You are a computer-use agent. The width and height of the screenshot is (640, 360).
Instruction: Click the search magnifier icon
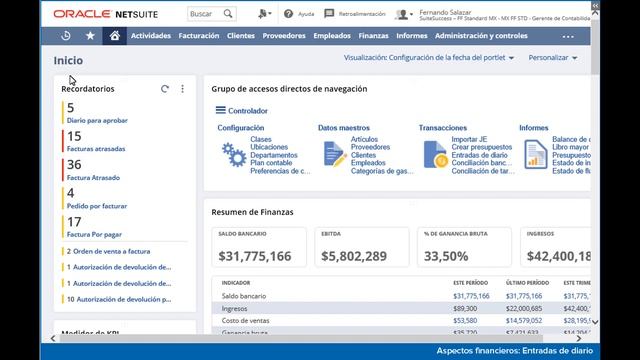coord(228,14)
